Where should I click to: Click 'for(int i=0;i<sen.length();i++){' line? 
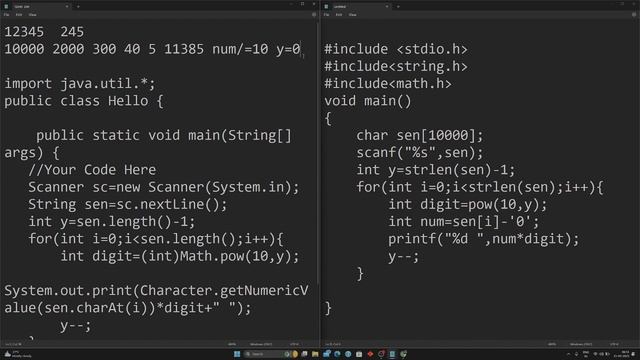click(156, 239)
